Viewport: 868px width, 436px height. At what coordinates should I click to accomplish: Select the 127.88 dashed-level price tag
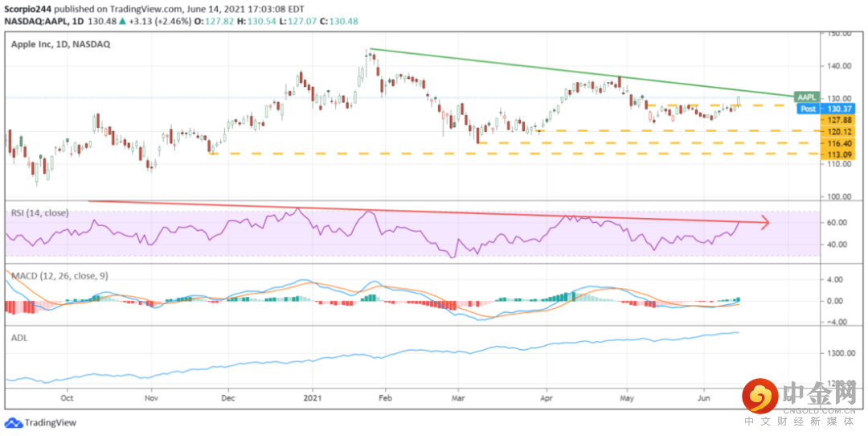click(837, 120)
